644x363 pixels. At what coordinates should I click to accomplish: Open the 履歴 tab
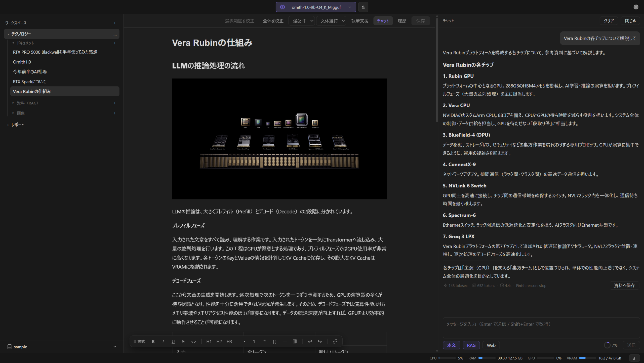(x=402, y=21)
